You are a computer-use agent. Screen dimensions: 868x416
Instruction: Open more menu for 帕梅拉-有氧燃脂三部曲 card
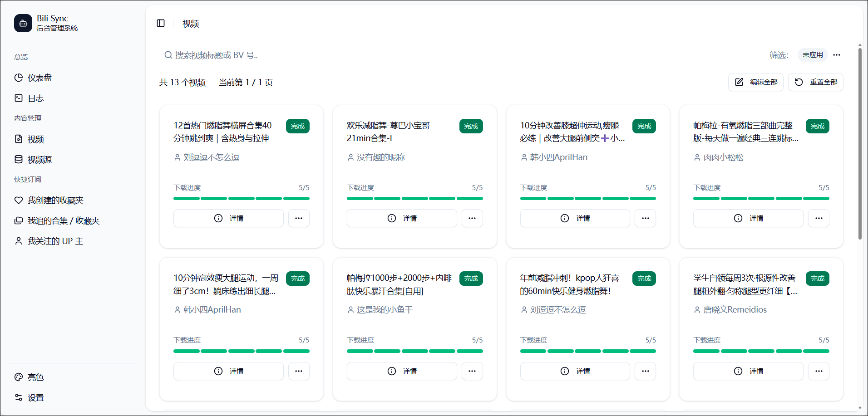pyautogui.click(x=819, y=218)
